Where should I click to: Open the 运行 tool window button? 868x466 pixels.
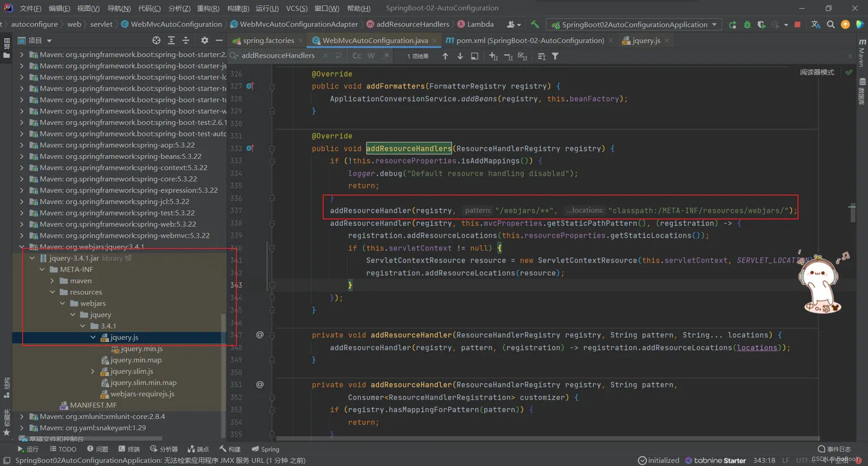click(29, 449)
